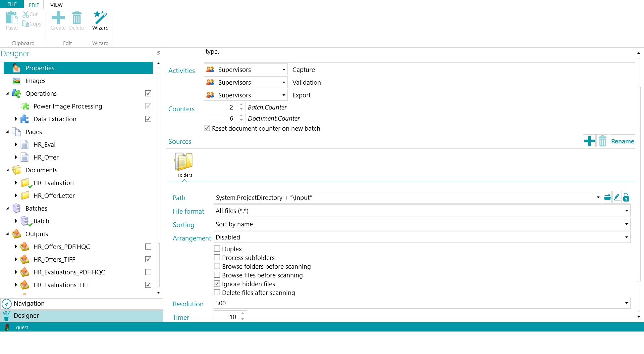Select the Properties item in Designer
Image resolution: width=644 pixels, height=354 pixels.
(x=78, y=68)
